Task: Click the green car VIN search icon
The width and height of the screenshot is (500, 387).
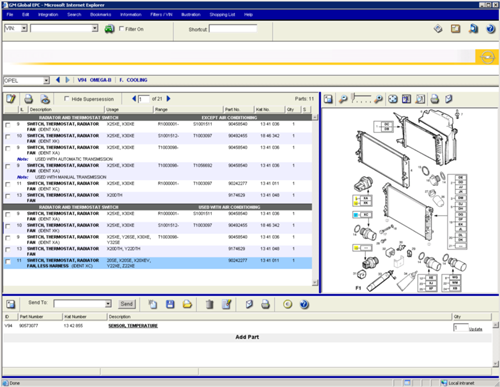Action: point(109,29)
